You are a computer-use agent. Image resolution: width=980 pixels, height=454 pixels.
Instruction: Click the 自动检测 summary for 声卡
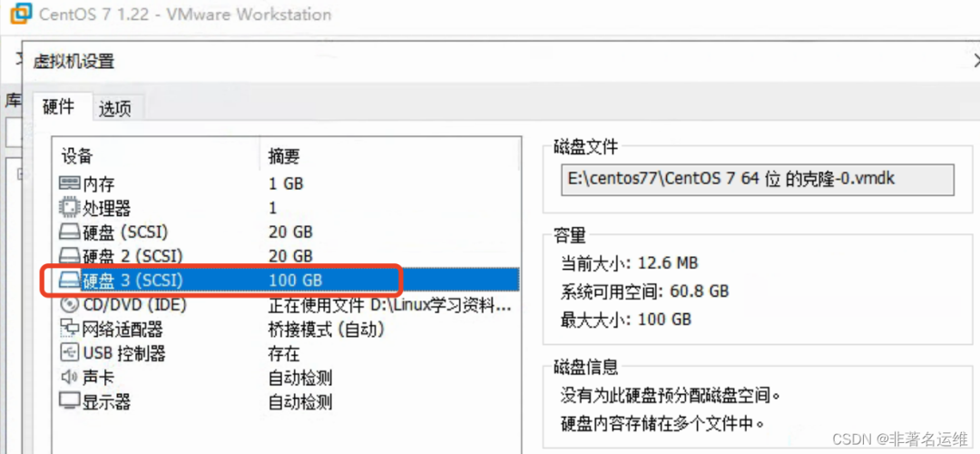point(300,378)
